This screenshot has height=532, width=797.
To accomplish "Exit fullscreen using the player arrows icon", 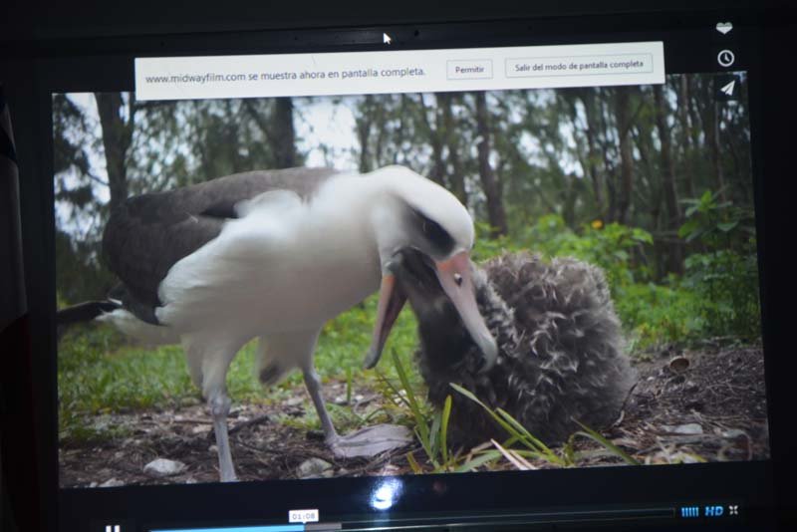I will tap(733, 510).
